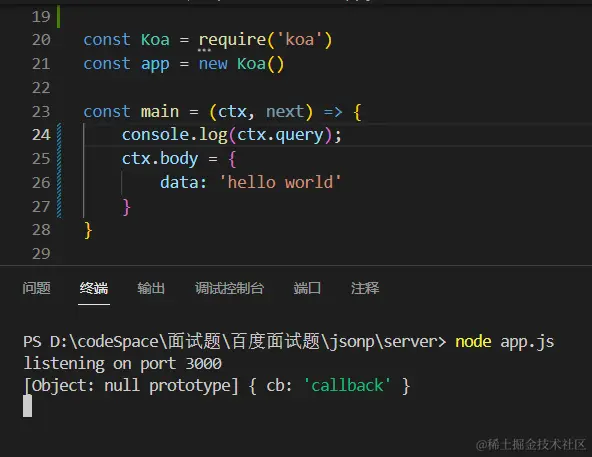Click the 'new Koa()' expression

coord(241,64)
